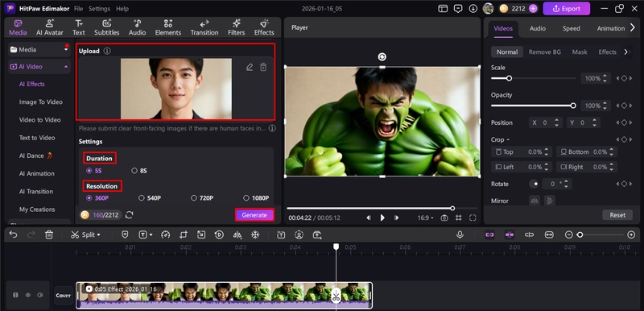
Task: Click the Generate button
Action: click(254, 215)
